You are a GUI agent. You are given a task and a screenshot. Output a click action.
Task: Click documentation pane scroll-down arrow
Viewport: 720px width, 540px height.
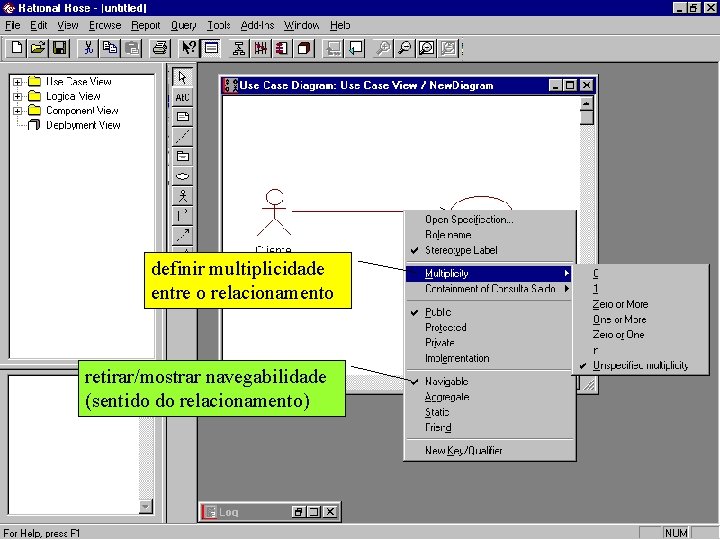pos(146,507)
